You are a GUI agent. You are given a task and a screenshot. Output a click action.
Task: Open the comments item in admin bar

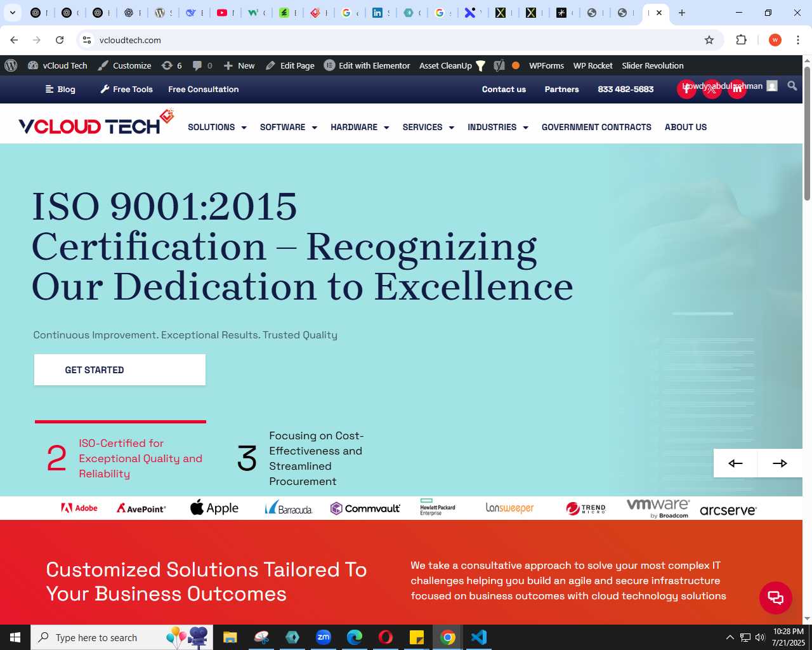(x=202, y=65)
